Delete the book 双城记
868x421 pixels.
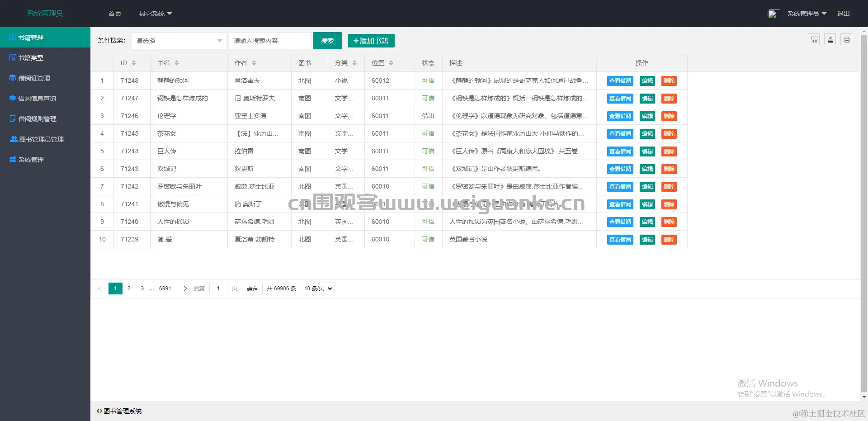coord(669,169)
